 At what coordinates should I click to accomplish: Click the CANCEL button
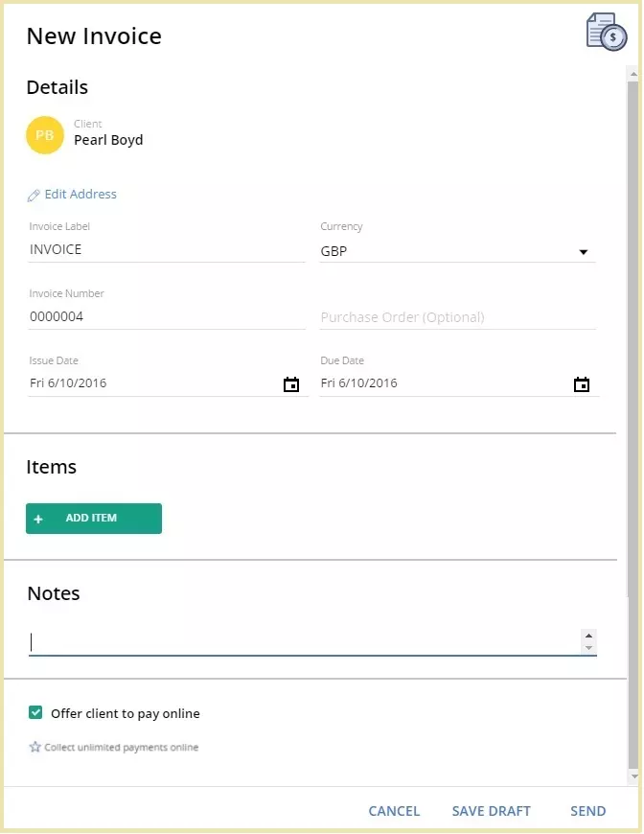[394, 811]
